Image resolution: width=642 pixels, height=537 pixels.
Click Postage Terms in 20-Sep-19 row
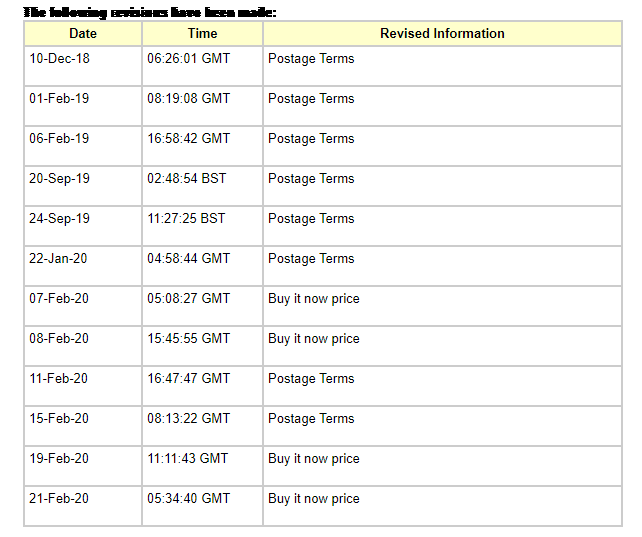pos(311,179)
